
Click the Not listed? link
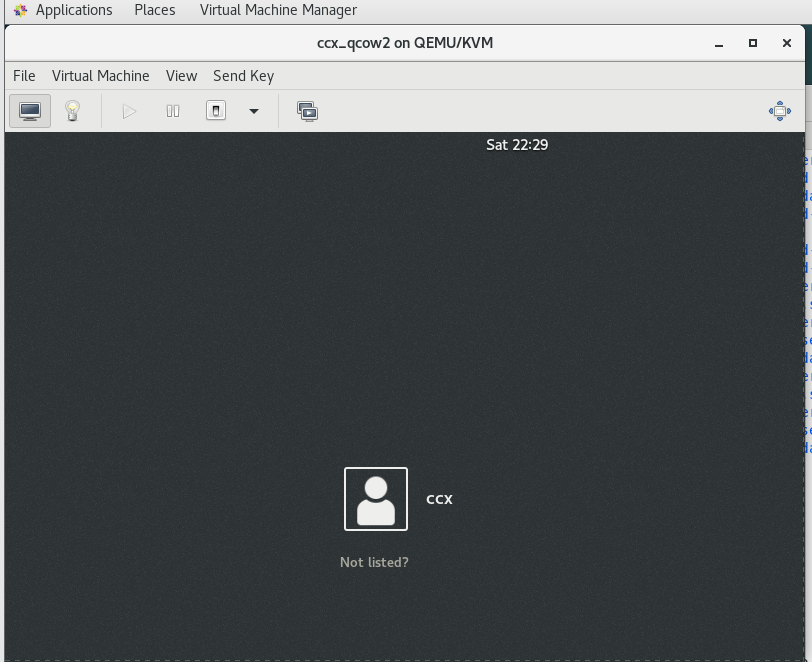click(x=374, y=562)
